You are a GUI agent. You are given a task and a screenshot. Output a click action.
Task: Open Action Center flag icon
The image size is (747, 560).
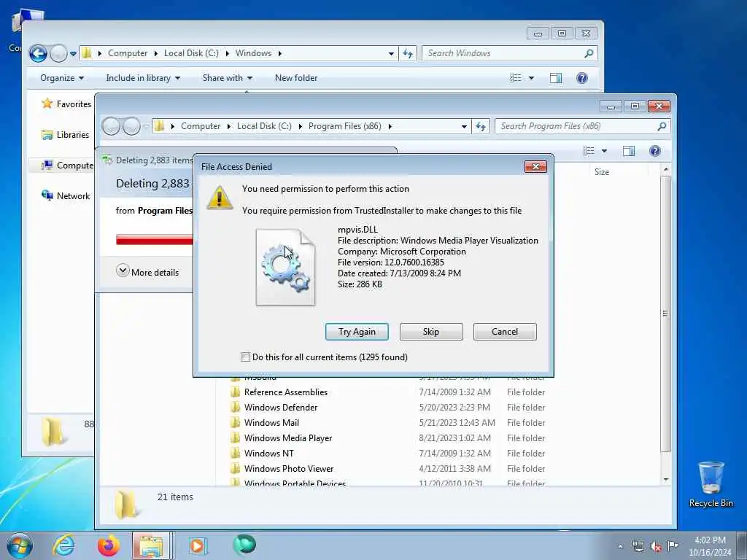[673, 545]
